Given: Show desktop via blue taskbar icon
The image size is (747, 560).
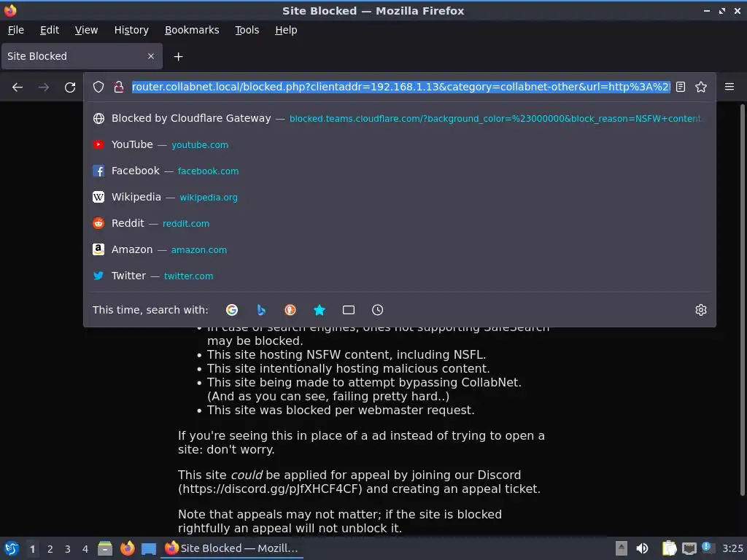Looking at the screenshot, I should [x=149, y=548].
